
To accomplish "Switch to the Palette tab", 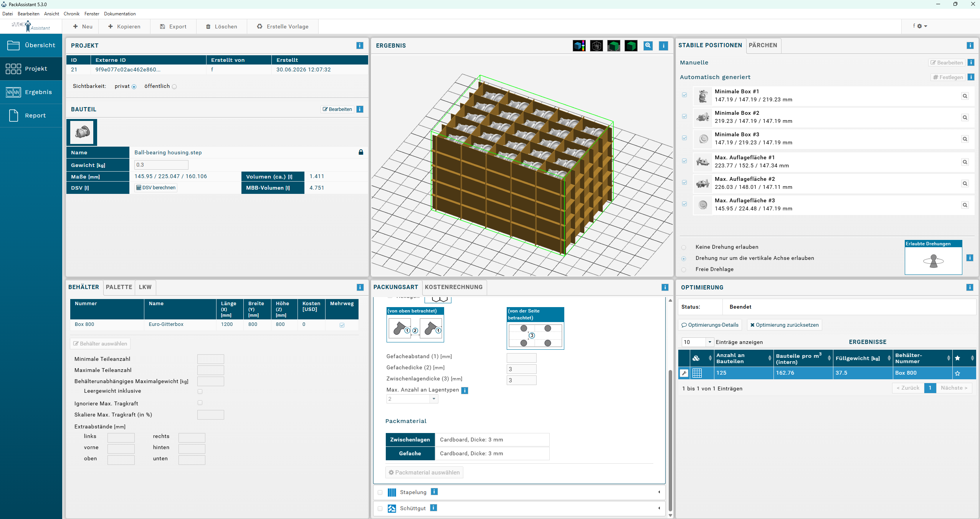I will [x=119, y=287].
